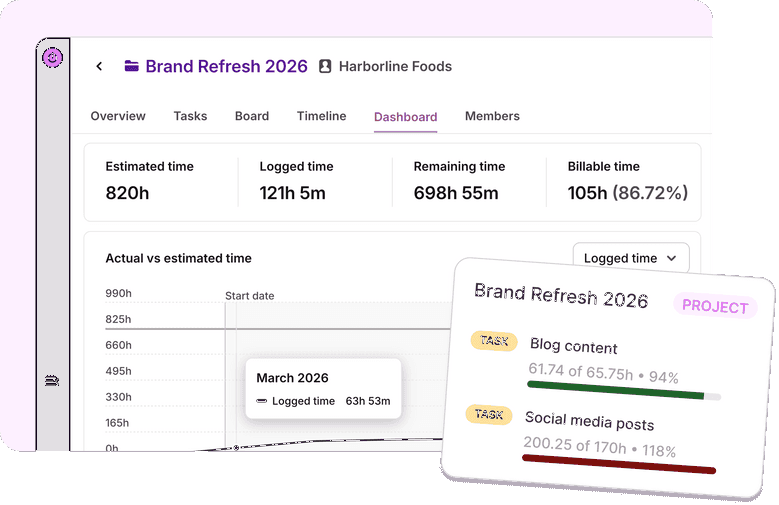
Task: Go back using the left chevron arrow
Action: [x=99, y=66]
